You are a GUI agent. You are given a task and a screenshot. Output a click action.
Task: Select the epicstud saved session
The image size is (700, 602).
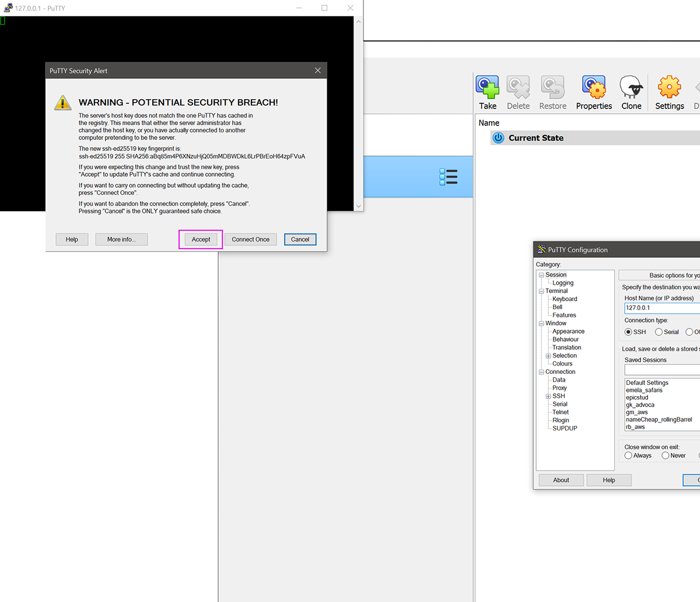pos(637,397)
